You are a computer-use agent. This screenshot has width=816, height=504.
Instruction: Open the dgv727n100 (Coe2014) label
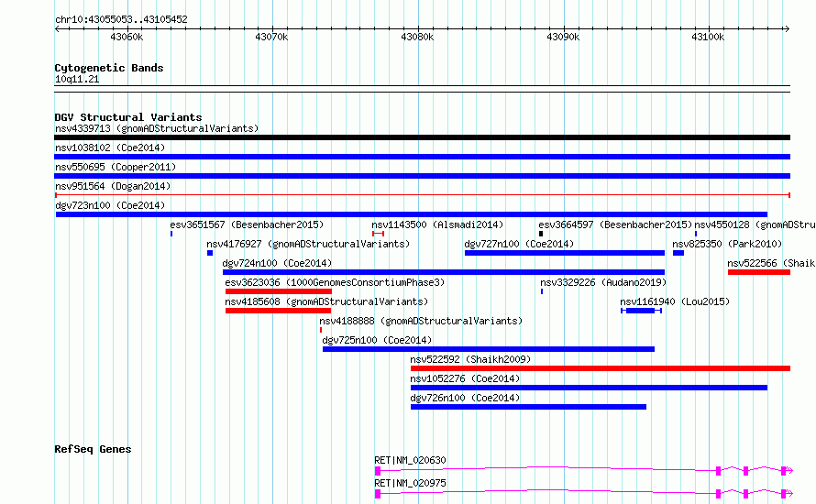[519, 244]
